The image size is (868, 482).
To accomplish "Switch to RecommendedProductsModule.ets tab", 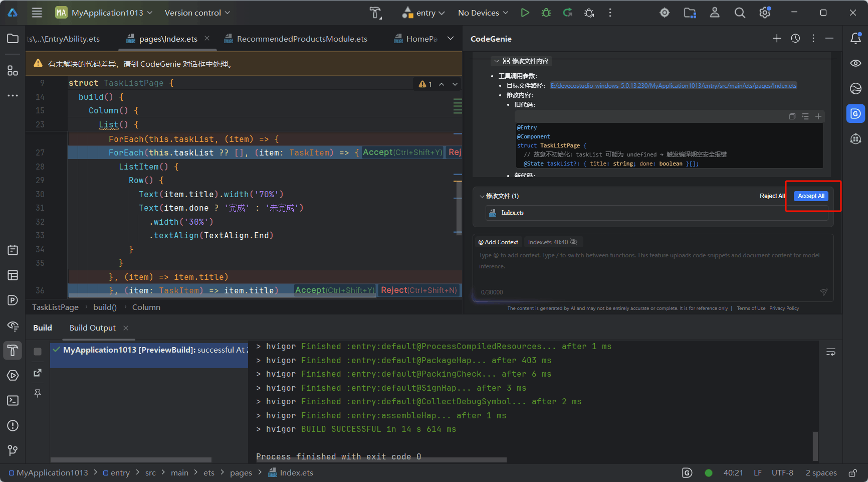I will point(296,39).
